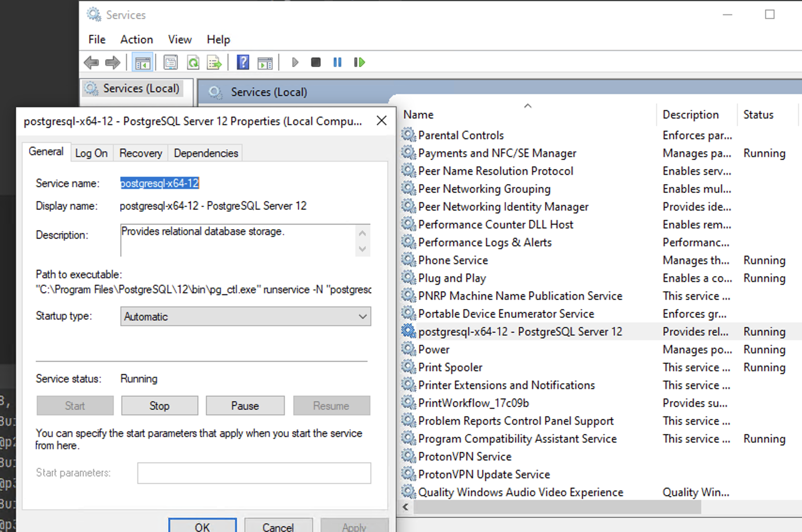Open Properties toolbar icon in Services
This screenshot has height=532, width=802.
171,63
